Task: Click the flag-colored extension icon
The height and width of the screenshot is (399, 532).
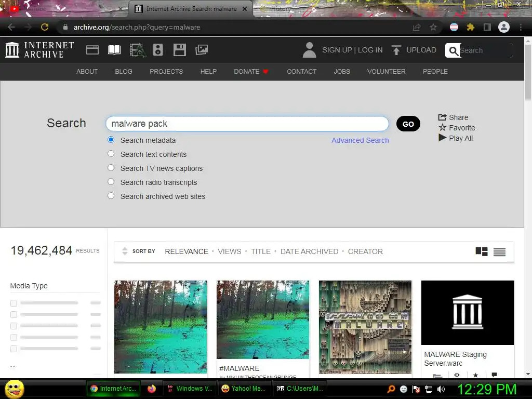Action: (x=454, y=27)
